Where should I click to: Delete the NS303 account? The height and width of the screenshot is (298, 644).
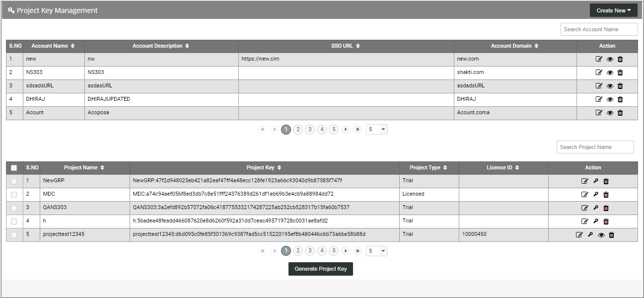click(x=620, y=73)
